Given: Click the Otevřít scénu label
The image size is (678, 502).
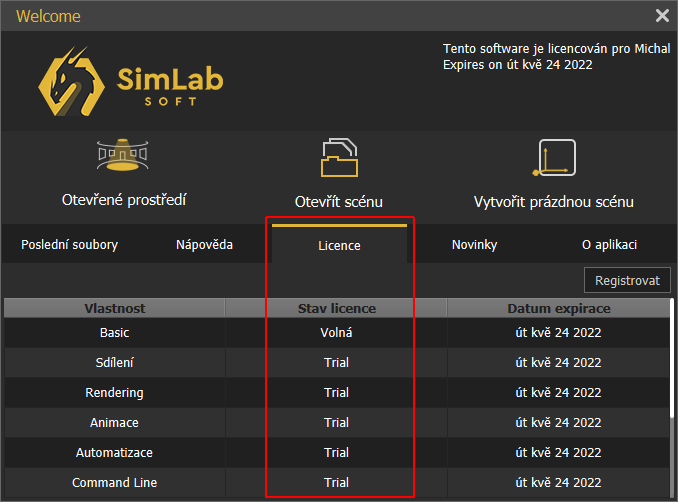Looking at the screenshot, I should click(x=339, y=201).
